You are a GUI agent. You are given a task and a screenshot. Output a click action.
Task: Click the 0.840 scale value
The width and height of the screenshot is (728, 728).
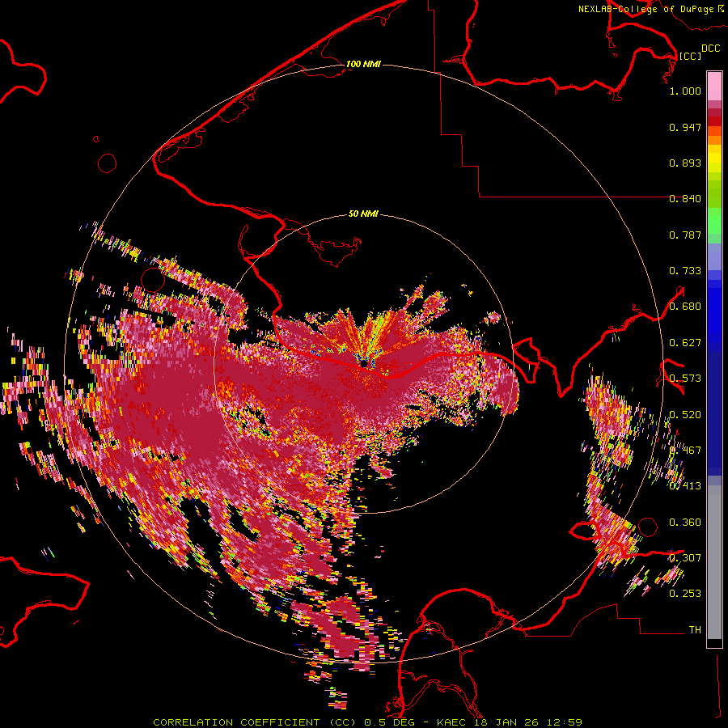click(685, 199)
